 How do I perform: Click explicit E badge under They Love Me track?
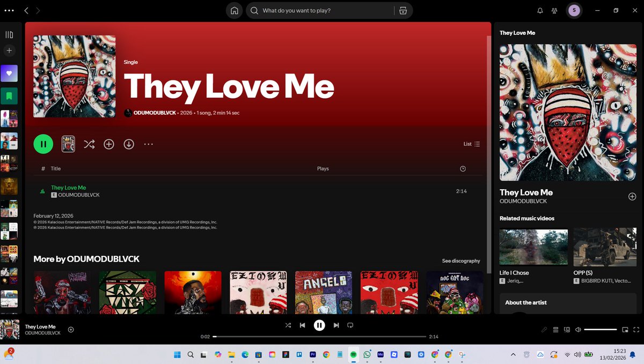click(53, 195)
